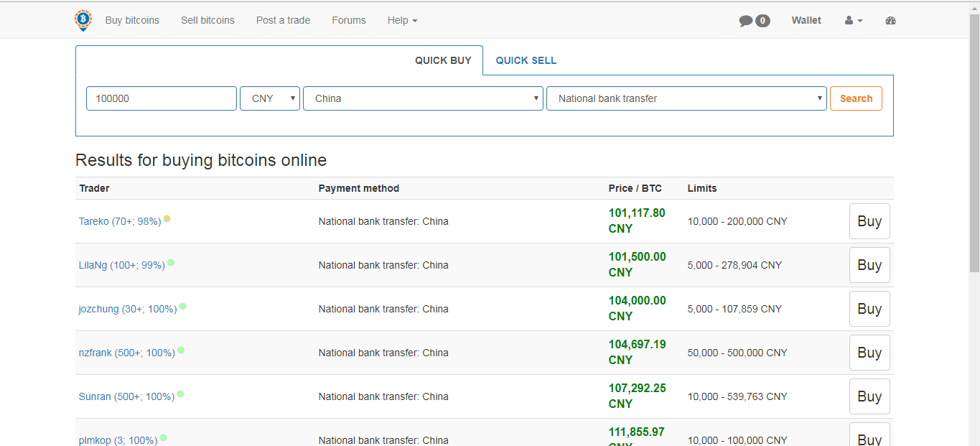Switch to the QUICK BUY tab
The height and width of the screenshot is (446, 980).
[x=443, y=60]
